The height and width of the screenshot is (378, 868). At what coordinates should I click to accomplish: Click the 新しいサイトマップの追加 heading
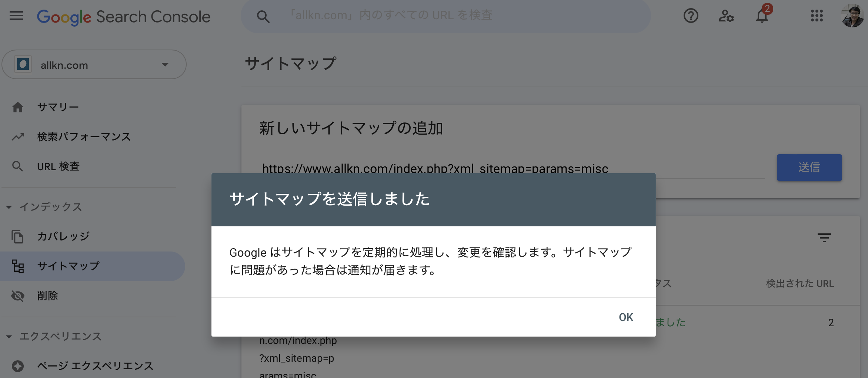coord(351,128)
